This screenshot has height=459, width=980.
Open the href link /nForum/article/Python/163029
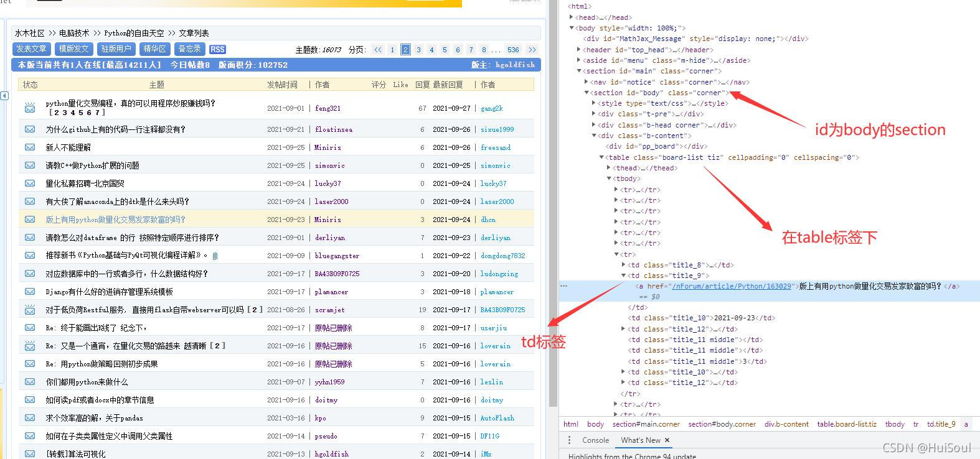[732, 286]
